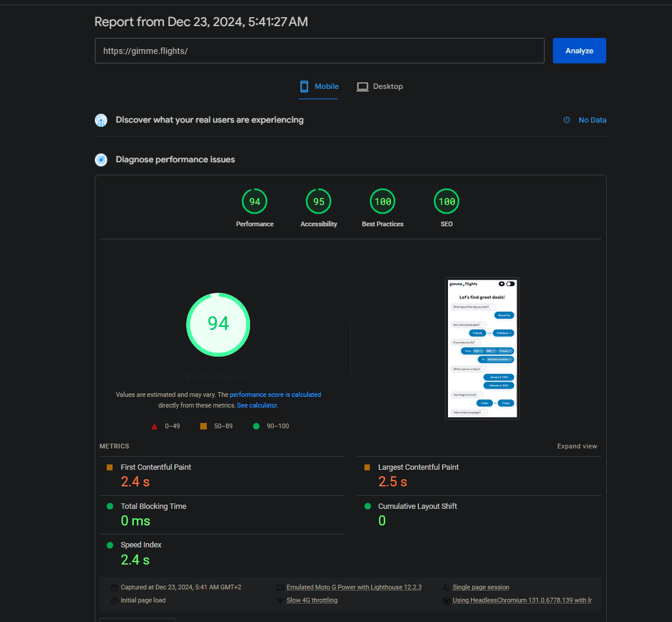
Task: Switch to the Desktop tab
Action: pyautogui.click(x=380, y=86)
